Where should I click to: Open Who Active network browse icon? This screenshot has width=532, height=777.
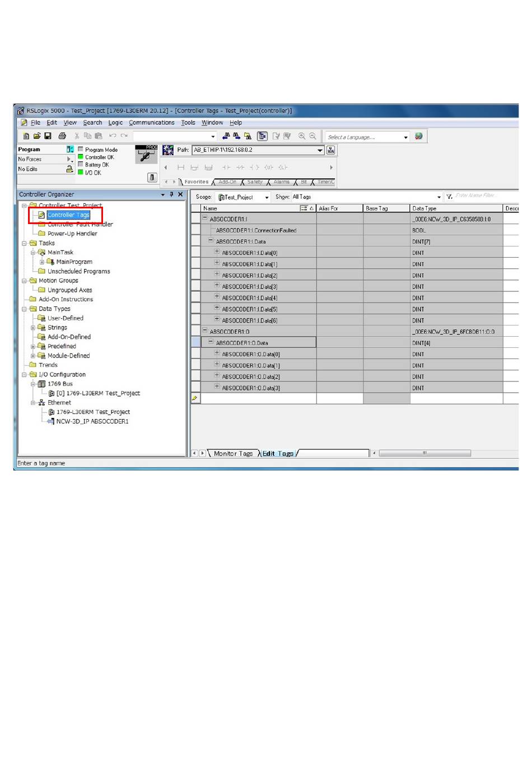coord(331,150)
